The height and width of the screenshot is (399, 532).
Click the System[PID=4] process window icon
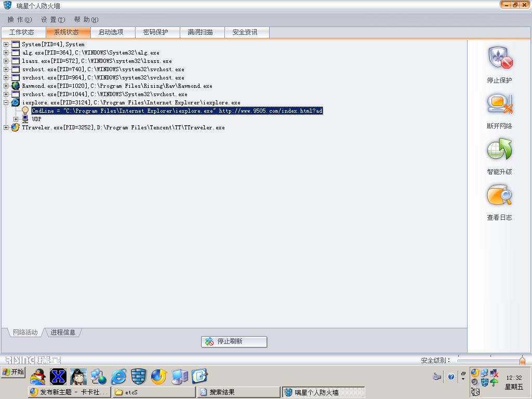(x=16, y=44)
